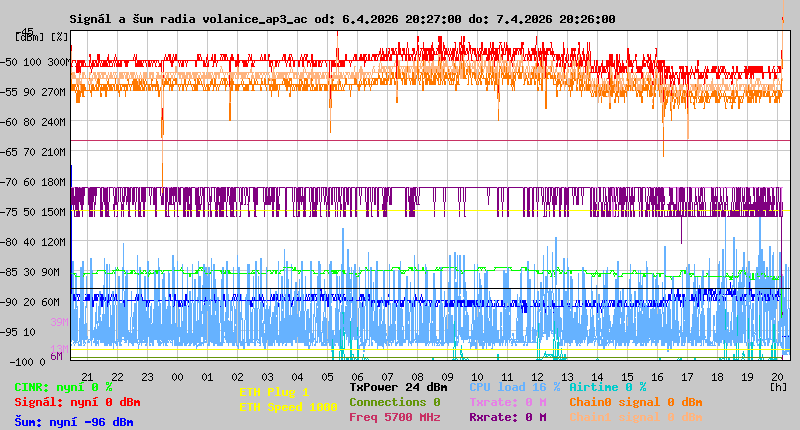Click the Connections 0 legend entry

[x=394, y=402]
